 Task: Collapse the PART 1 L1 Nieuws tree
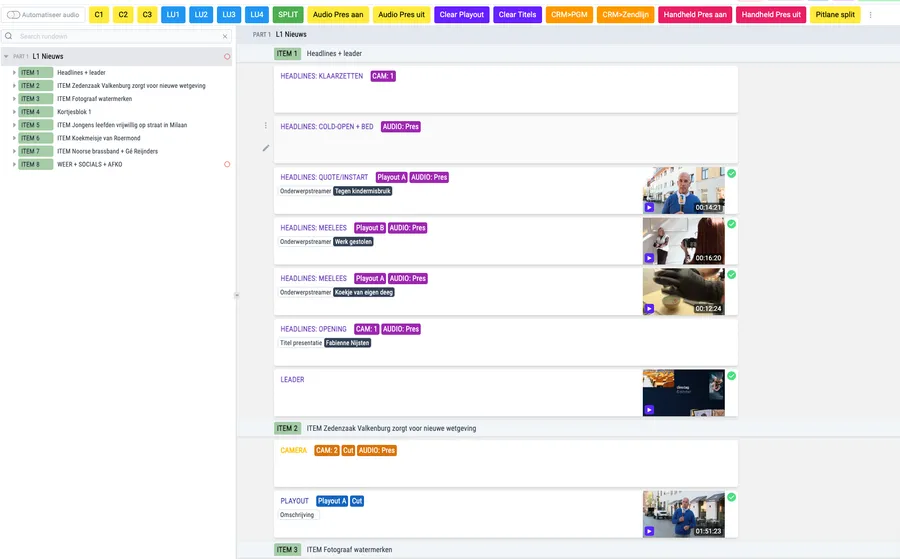pos(6,56)
